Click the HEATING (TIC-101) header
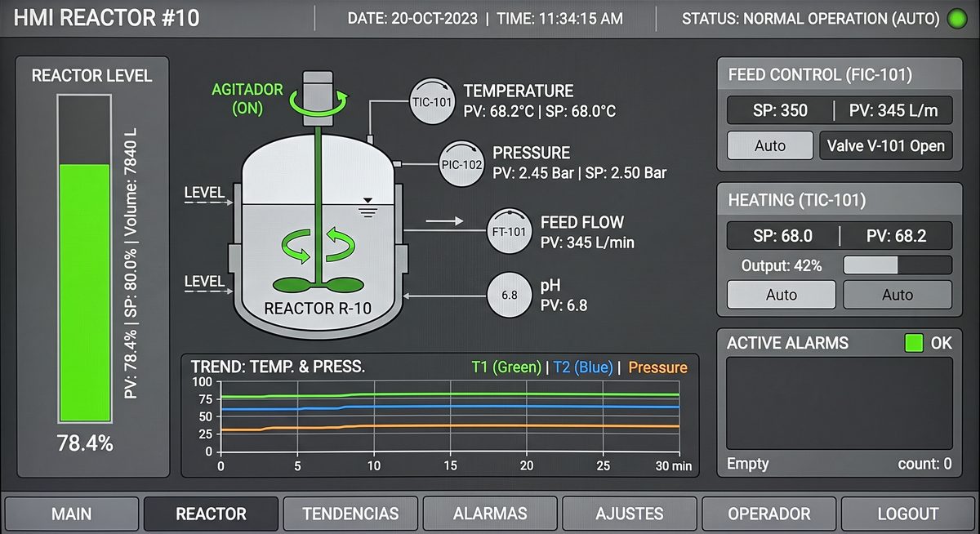980x534 pixels. [796, 199]
